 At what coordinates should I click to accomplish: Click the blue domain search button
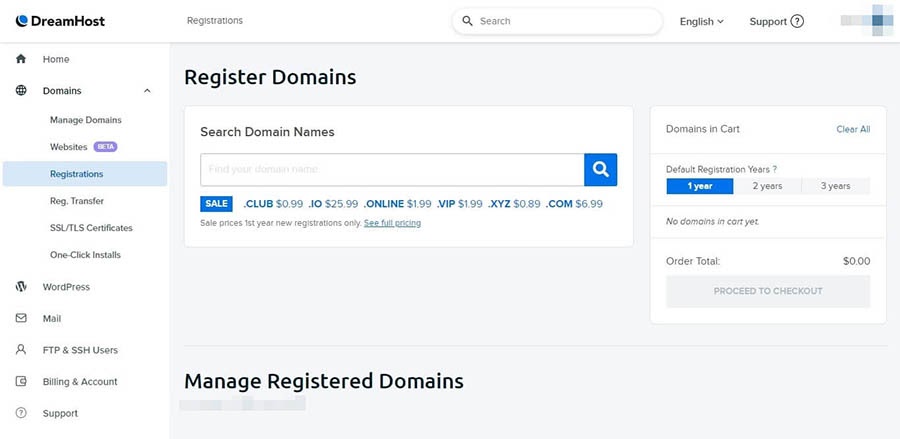600,169
